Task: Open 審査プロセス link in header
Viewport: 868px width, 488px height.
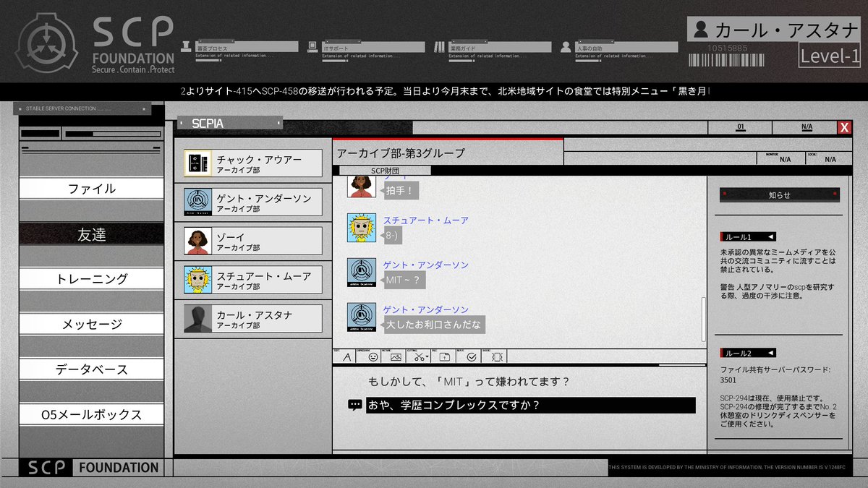Action: point(247,47)
